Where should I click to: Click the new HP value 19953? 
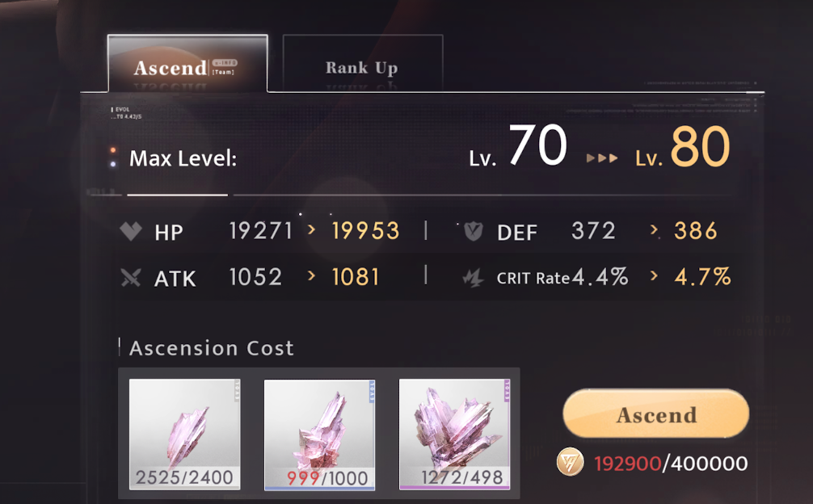pos(365,231)
